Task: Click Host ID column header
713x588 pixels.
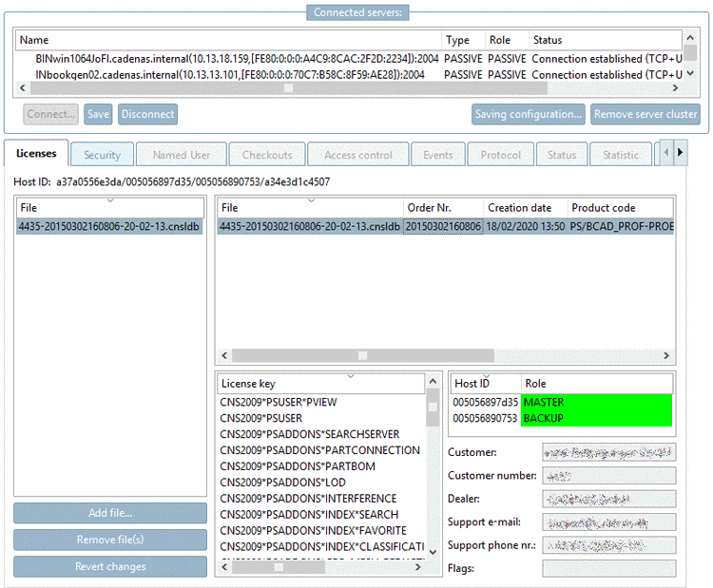Action: click(x=485, y=384)
